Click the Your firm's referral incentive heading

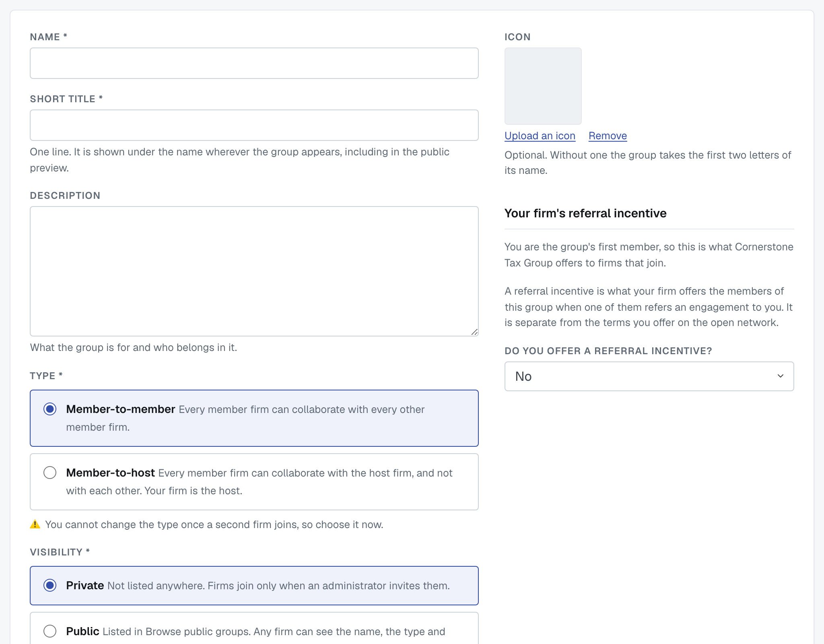(585, 213)
